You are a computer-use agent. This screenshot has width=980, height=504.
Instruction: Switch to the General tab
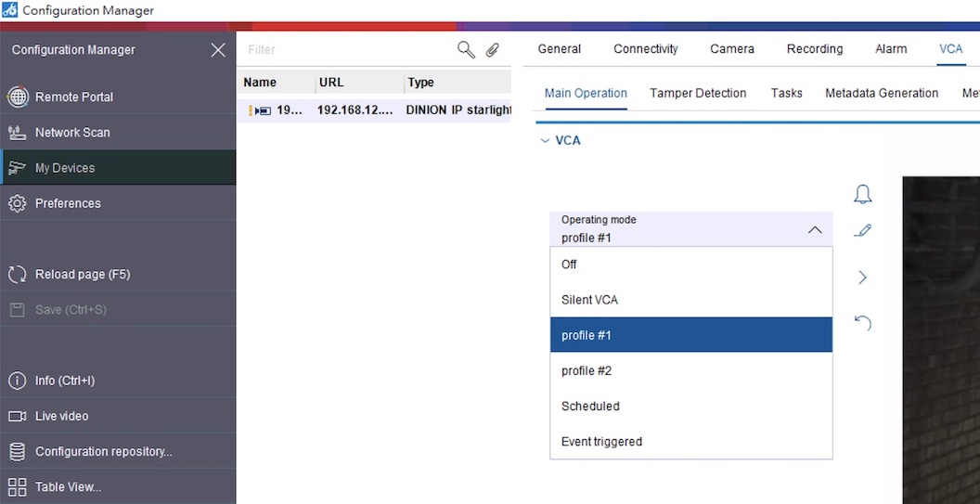point(560,49)
